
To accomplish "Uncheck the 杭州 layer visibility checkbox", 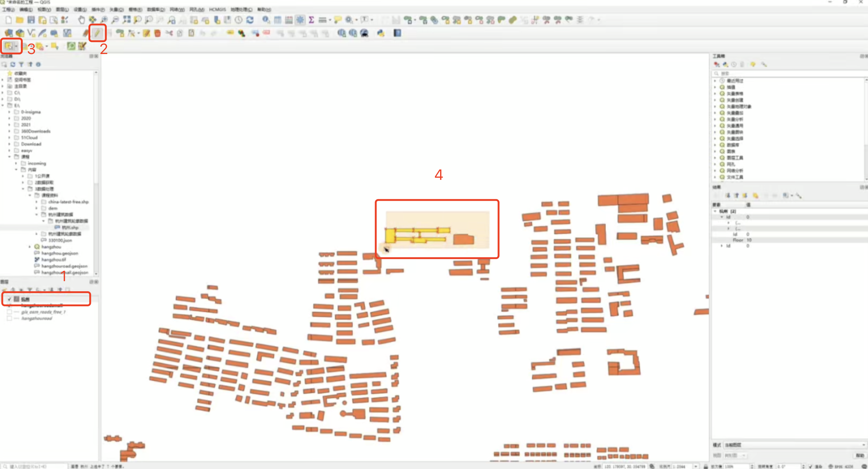I will (10, 299).
